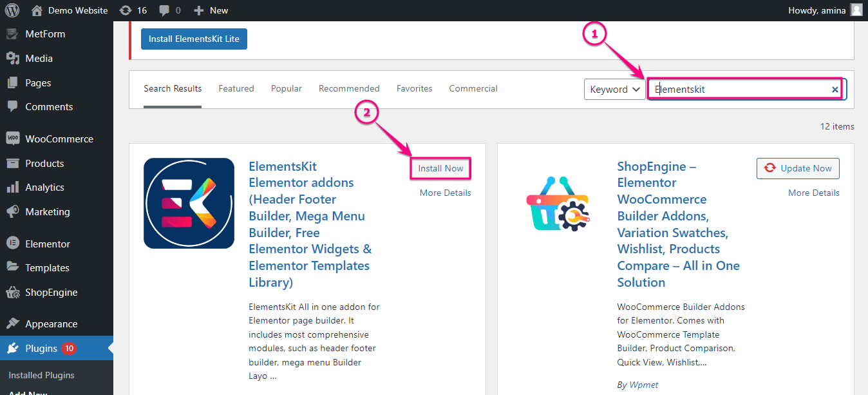868x395 pixels.
Task: Open the ElementsKit Elementor addons title
Action: coord(311,224)
